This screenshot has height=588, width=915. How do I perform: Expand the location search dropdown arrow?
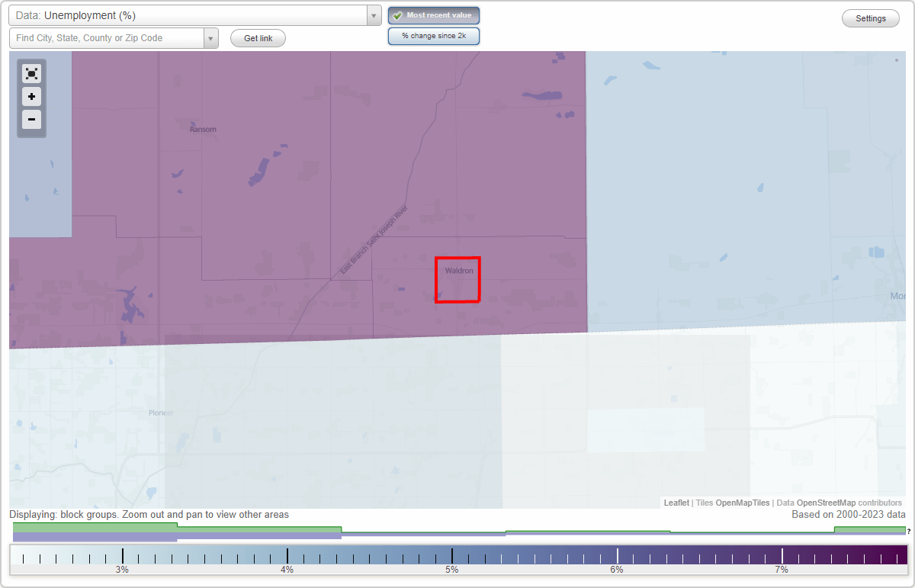pyautogui.click(x=211, y=37)
